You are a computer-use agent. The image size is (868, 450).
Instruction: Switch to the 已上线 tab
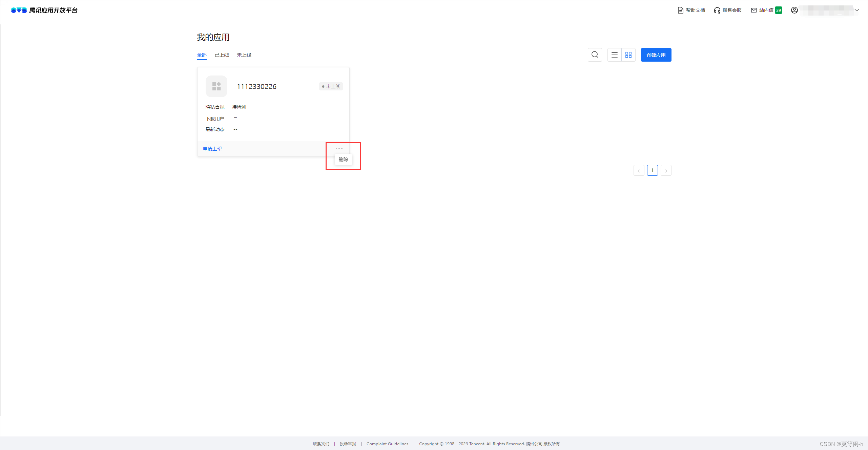tap(222, 55)
